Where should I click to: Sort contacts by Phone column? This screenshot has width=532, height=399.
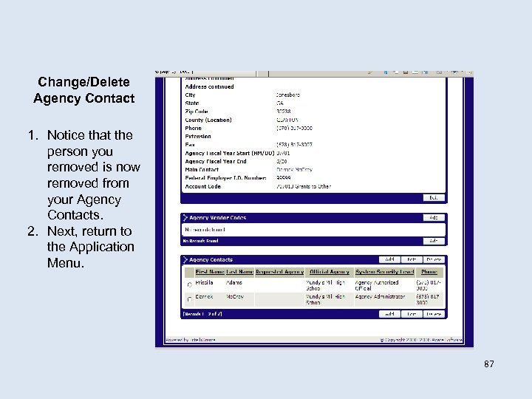(x=429, y=272)
